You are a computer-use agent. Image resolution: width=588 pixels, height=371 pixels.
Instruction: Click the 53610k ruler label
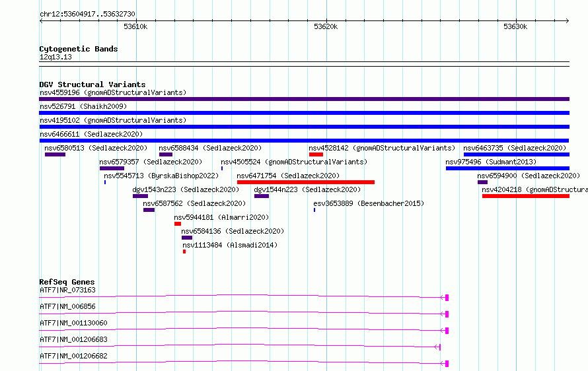click(135, 26)
